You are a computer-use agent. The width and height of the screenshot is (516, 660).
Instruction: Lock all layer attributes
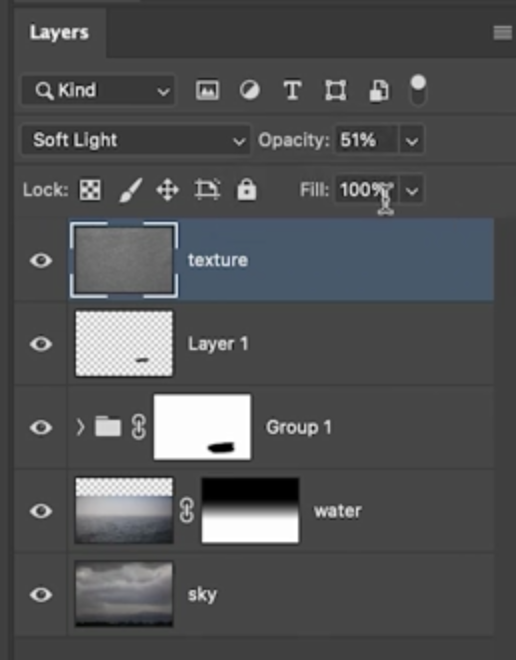tap(247, 189)
